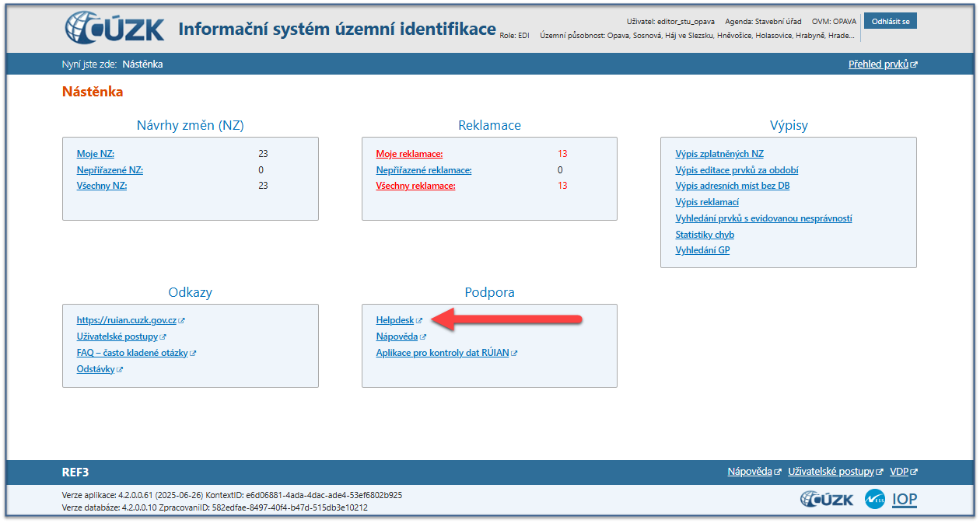Open Moje NZ list
This screenshot has width=980, height=523.
(95, 154)
